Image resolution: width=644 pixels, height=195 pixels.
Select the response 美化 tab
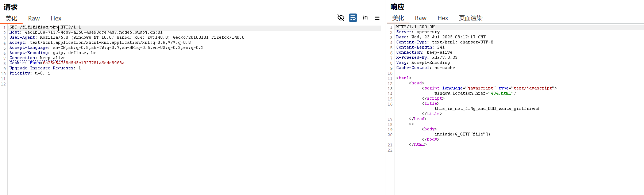coord(398,18)
